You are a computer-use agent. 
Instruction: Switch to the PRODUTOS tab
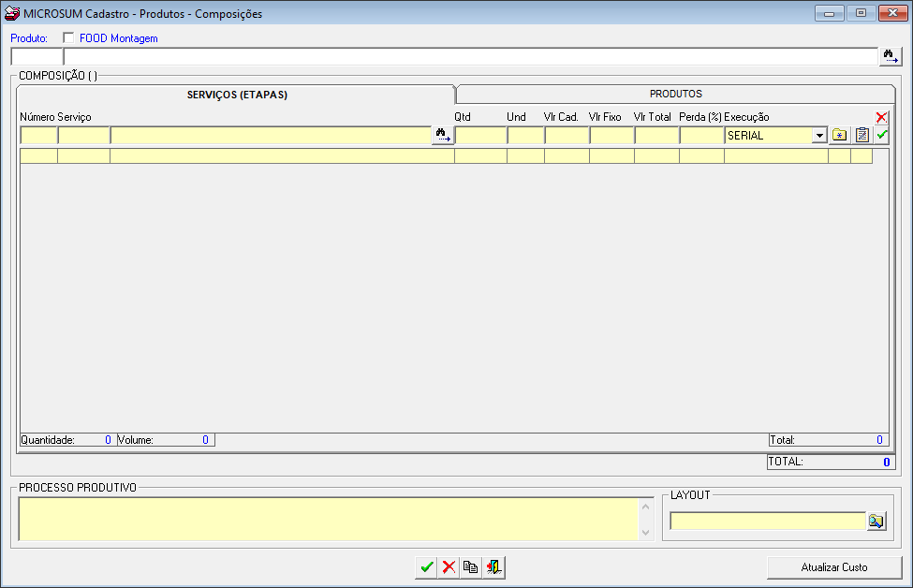675,95
